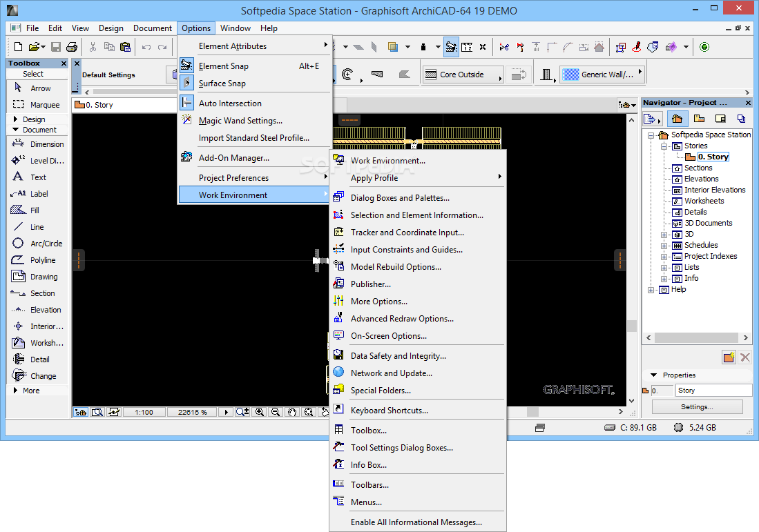Image resolution: width=759 pixels, height=532 pixels.
Task: Click the 1:100 scale button
Action: pyautogui.click(x=144, y=412)
